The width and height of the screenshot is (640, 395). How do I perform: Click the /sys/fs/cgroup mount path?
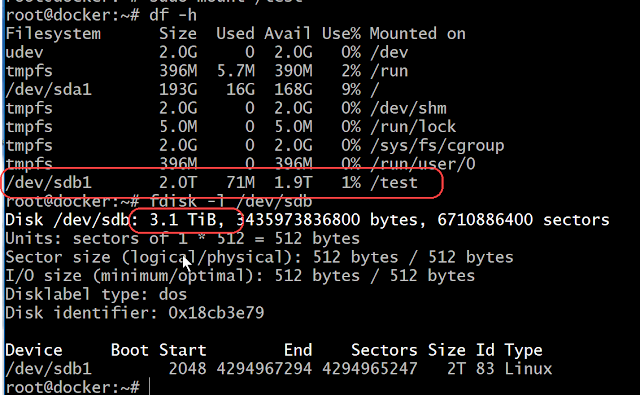(437, 146)
